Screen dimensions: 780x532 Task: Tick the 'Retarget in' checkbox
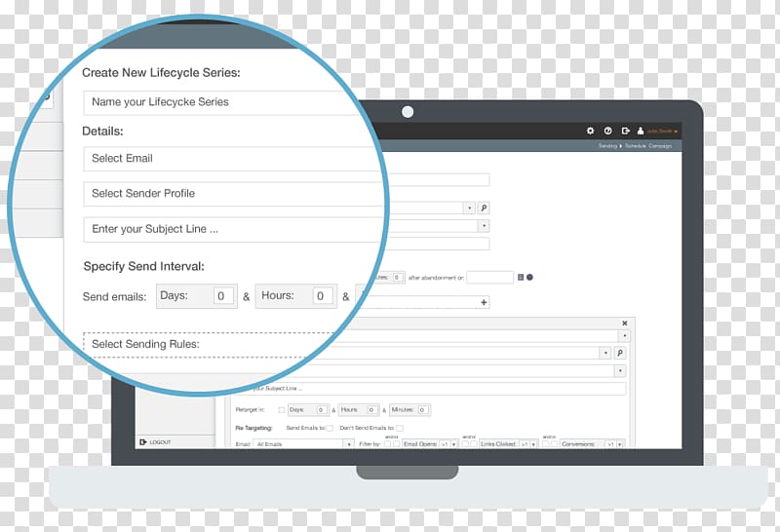tap(282, 410)
